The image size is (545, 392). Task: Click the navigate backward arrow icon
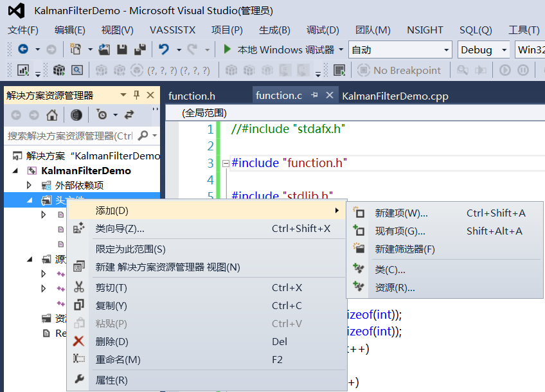point(23,49)
